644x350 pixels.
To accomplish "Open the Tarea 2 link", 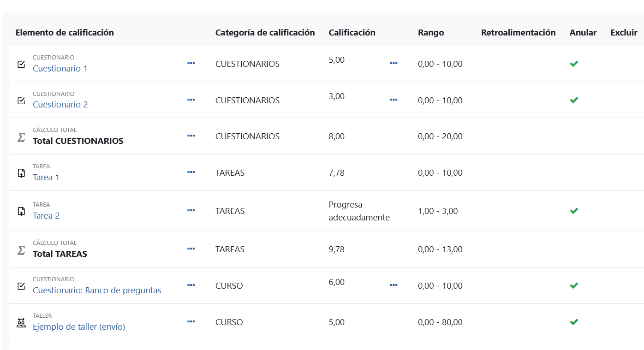I will click(x=46, y=215).
